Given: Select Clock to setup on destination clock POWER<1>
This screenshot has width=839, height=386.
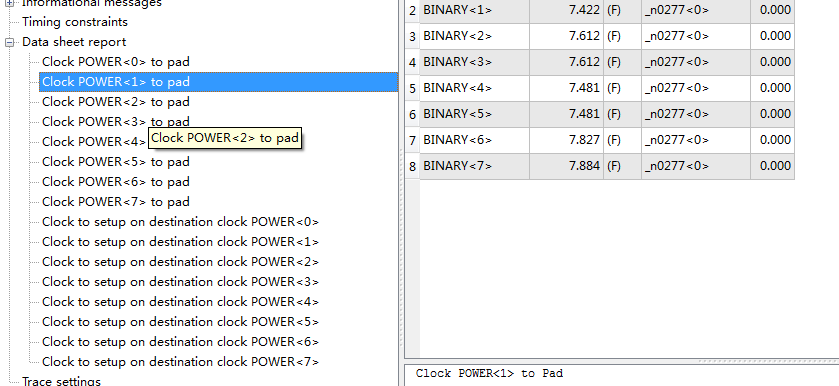Looking at the screenshot, I should pos(180,242).
